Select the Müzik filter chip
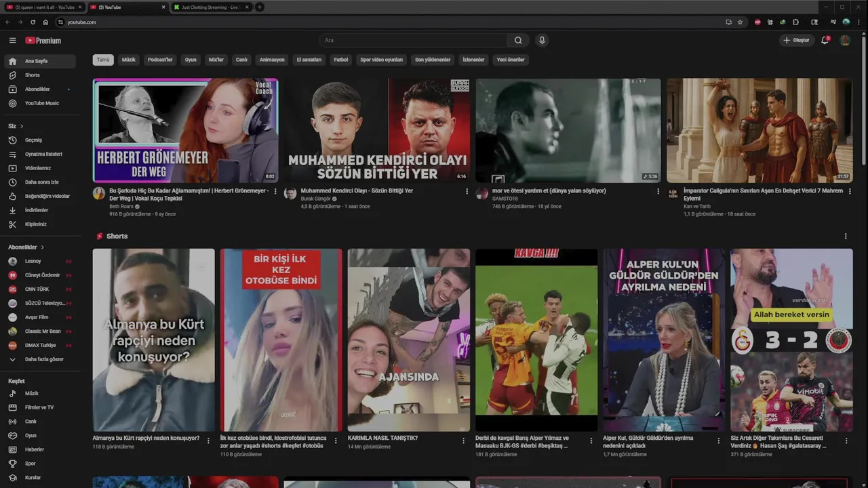The image size is (868, 488). [x=128, y=60]
